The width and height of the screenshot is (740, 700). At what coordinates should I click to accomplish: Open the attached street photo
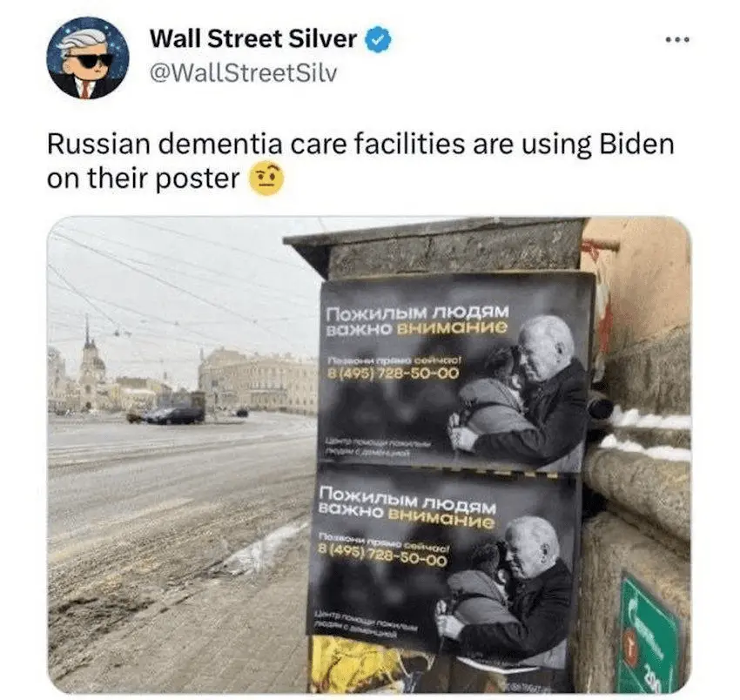369,454
